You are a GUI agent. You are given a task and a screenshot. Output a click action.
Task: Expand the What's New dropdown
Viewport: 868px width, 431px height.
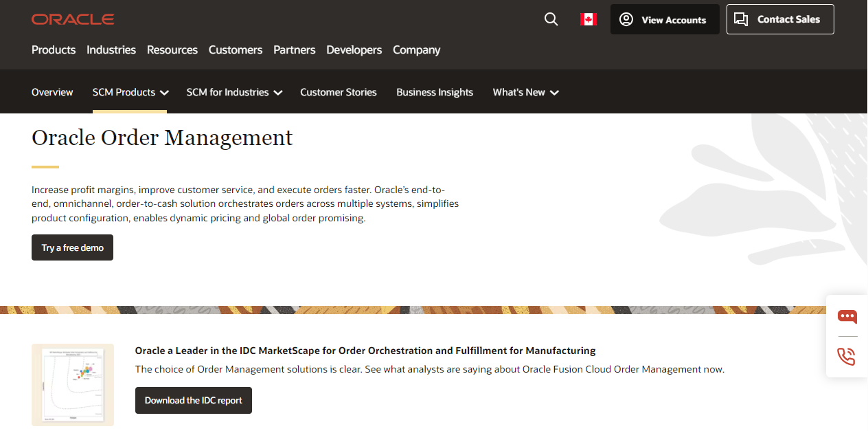[526, 92]
